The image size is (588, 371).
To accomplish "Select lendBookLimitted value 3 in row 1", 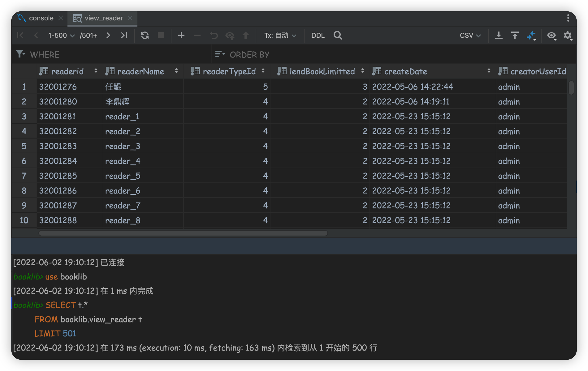I will 320,87.
